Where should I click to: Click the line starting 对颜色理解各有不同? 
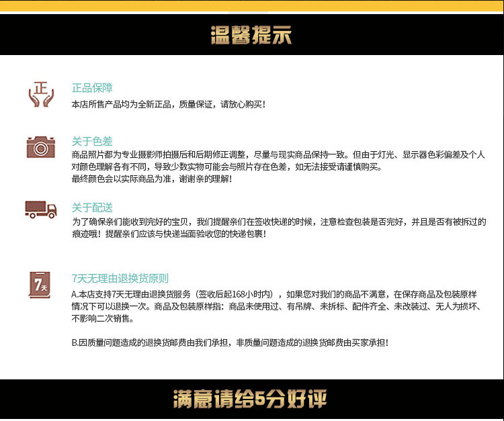pyautogui.click(x=227, y=167)
